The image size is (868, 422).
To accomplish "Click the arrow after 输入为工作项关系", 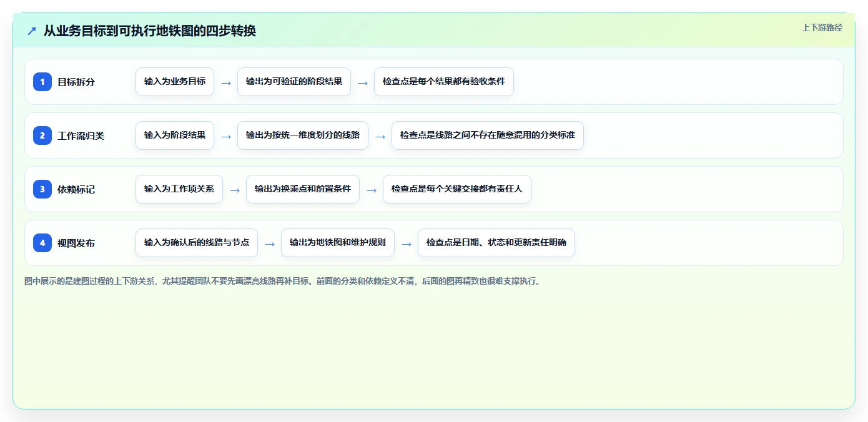I will point(235,190).
